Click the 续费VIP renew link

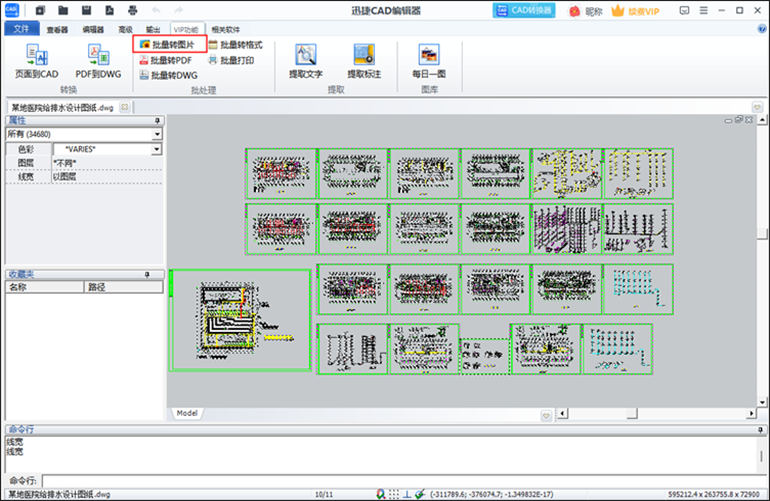(635, 11)
